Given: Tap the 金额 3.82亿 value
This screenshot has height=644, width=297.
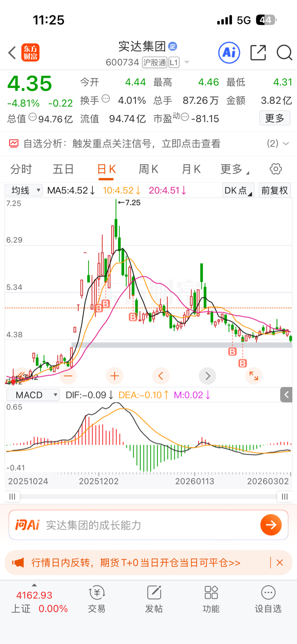Looking at the screenshot, I should pos(276,101).
